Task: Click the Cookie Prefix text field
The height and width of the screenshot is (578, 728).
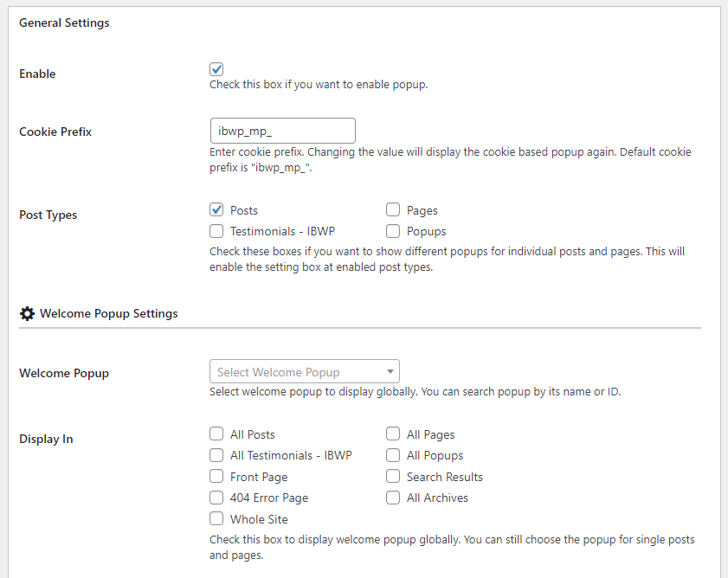Action: point(282,131)
